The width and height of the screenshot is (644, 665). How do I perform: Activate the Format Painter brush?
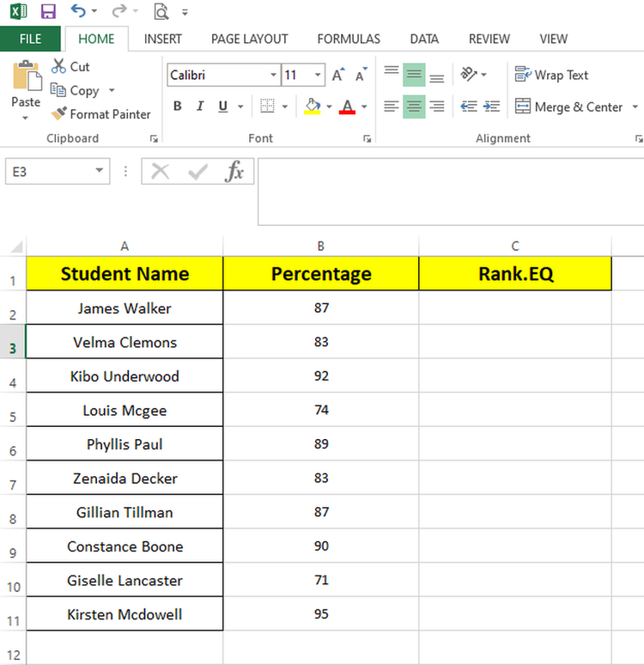coord(100,114)
